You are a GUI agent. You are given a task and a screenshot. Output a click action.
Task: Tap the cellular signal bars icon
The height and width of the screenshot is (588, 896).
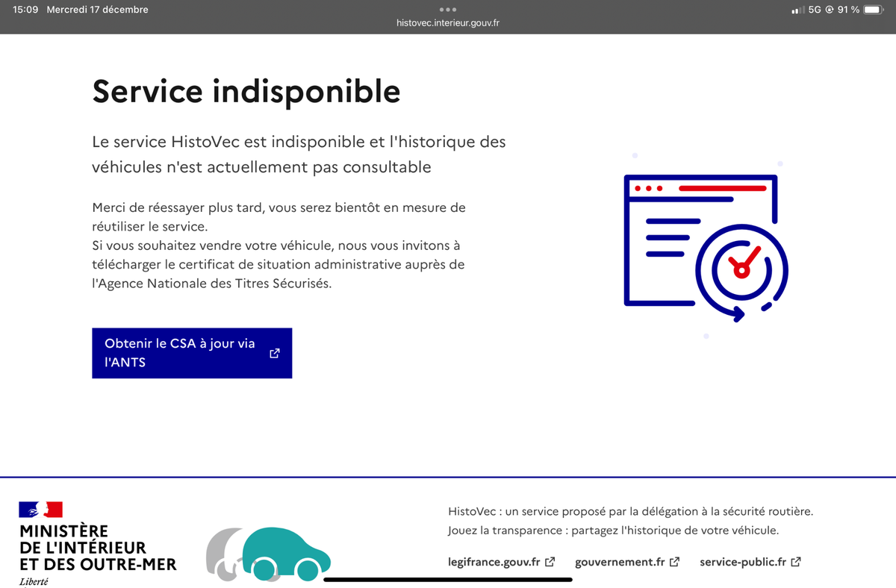(797, 10)
